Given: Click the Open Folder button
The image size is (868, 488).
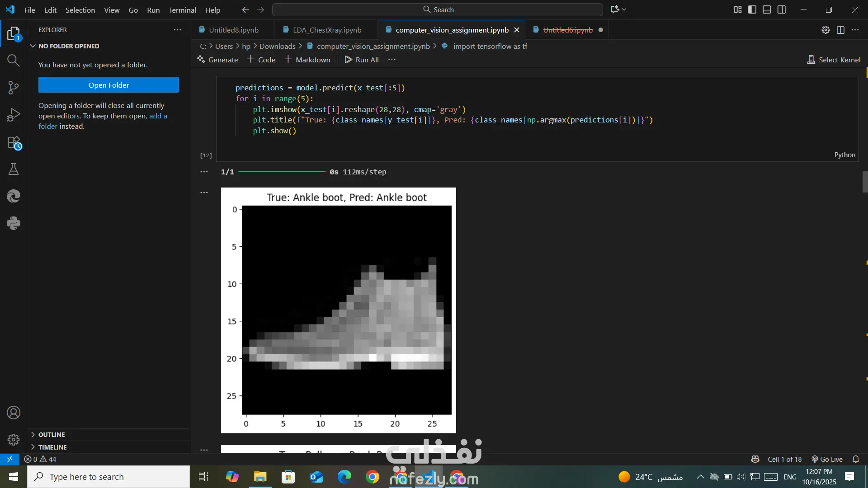Looking at the screenshot, I should click(x=108, y=85).
